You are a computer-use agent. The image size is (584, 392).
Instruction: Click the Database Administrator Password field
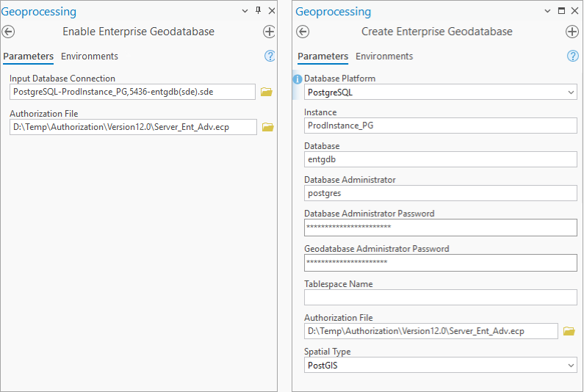pos(441,228)
